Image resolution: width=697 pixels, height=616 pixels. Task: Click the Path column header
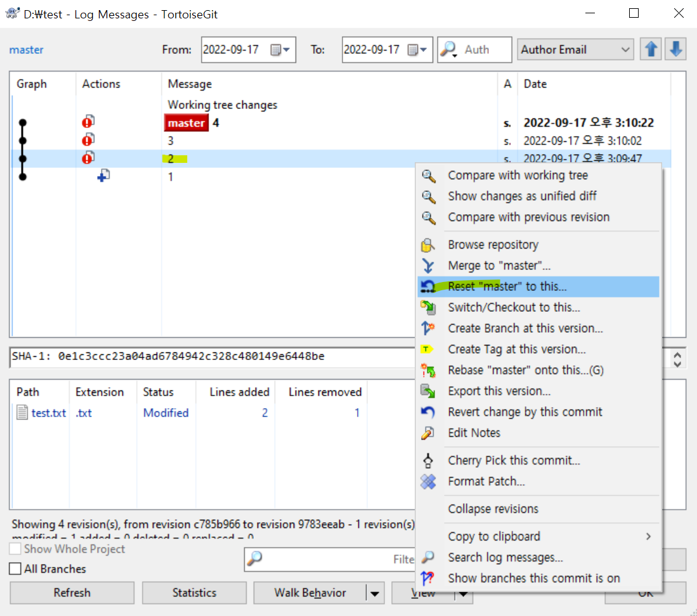(40, 392)
